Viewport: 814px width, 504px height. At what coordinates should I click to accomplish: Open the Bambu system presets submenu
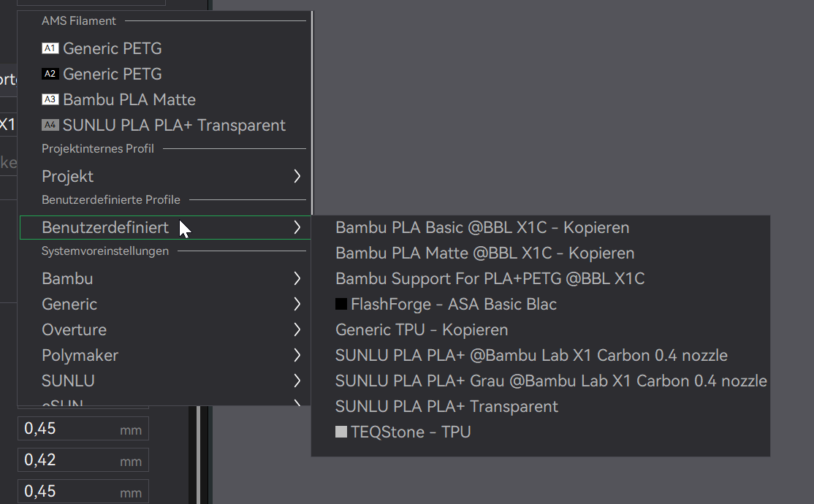tap(165, 278)
